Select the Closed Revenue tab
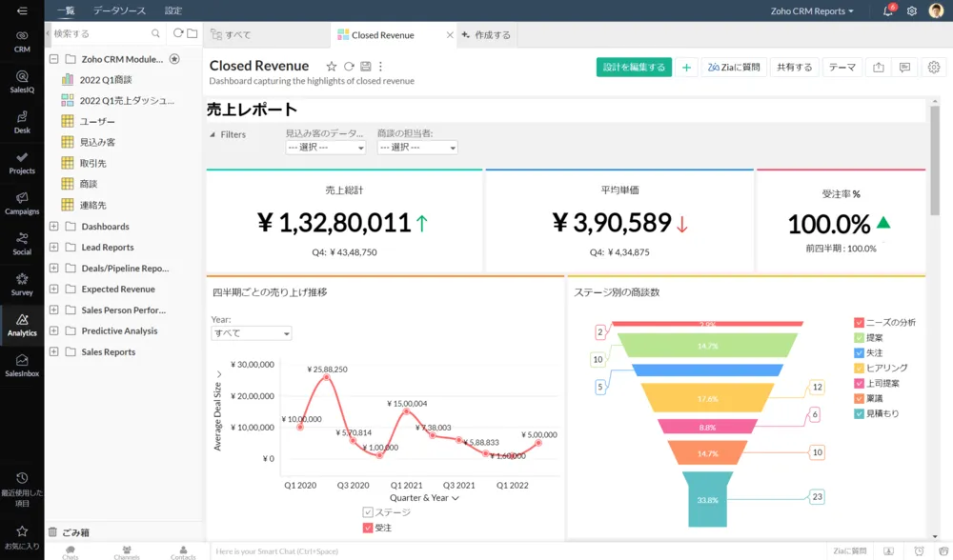 [x=394, y=34]
